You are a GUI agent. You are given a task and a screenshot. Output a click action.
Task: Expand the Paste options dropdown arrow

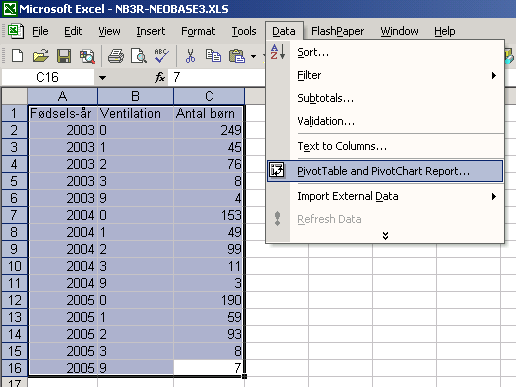click(254, 56)
